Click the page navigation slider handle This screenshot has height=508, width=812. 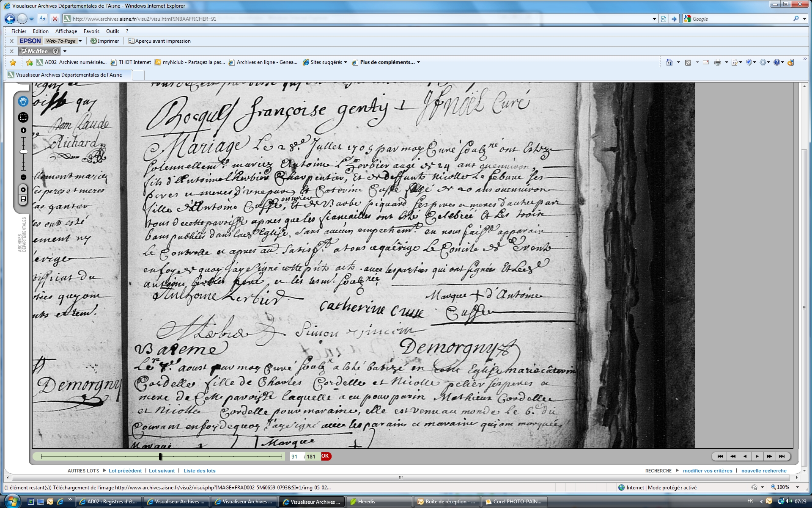[160, 456]
